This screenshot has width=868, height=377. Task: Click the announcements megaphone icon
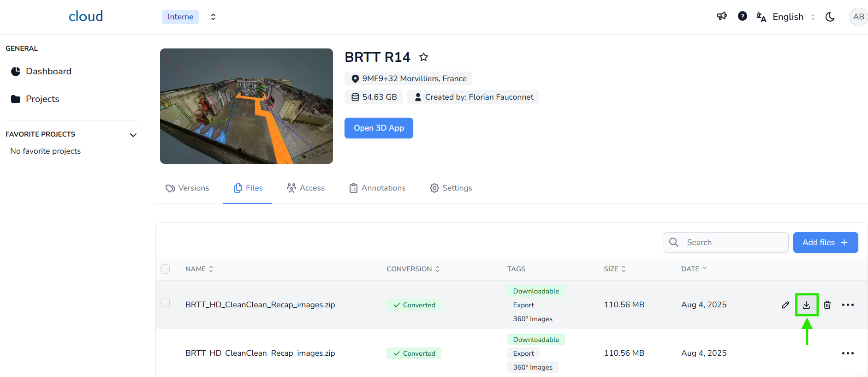coord(722,17)
